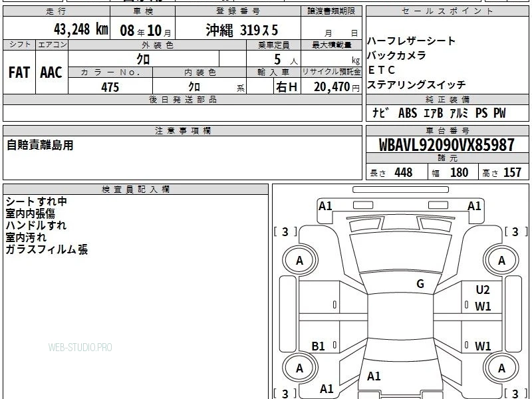
Task: Click the 純正装備 header
Action: (448, 99)
